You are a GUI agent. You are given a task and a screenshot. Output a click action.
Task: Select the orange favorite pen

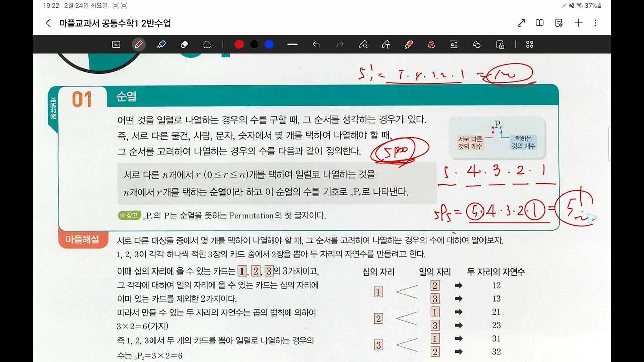click(409, 45)
